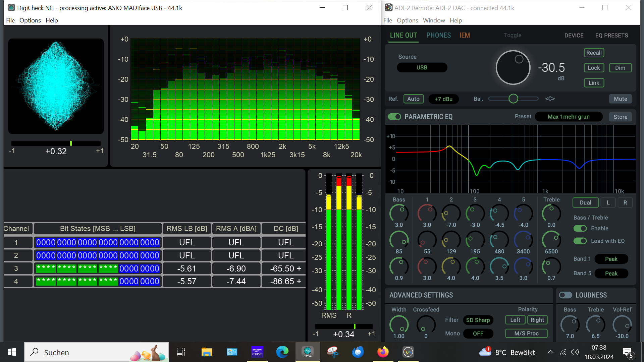Open File Explorer from the taskbar
Viewport: 644px width, 362px height.
click(x=207, y=352)
